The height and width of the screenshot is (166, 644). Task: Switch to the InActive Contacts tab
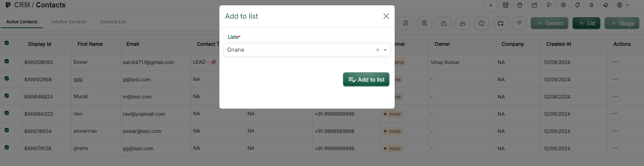pyautogui.click(x=69, y=22)
